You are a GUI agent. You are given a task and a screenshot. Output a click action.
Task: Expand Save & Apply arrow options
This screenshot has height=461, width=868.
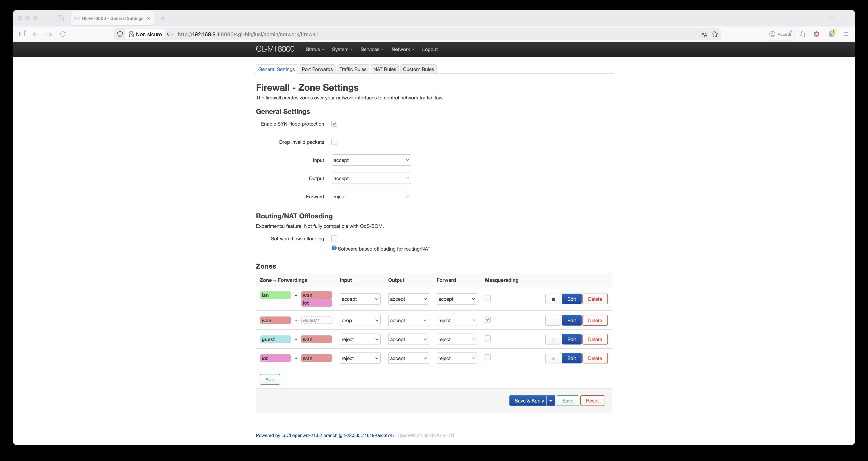click(x=551, y=401)
